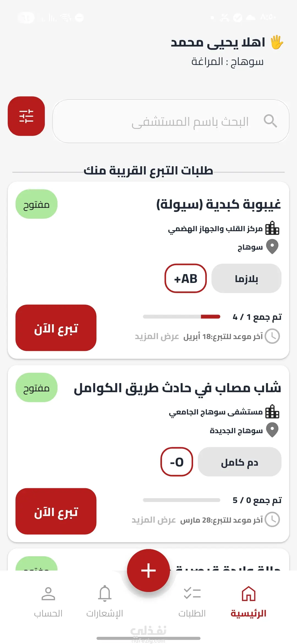Donate now to the غيبوبة كبدية request
The width and height of the screenshot is (297, 644).
pyautogui.click(x=56, y=328)
